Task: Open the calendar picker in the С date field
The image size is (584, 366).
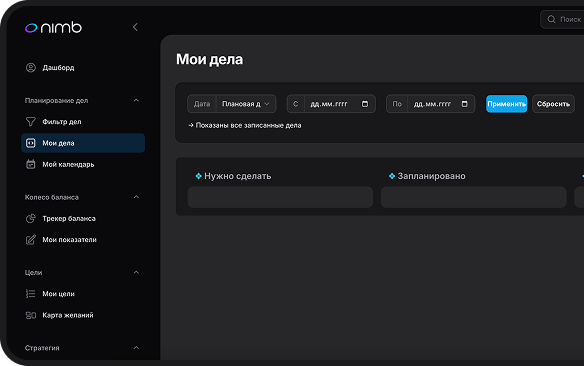Action: [365, 104]
